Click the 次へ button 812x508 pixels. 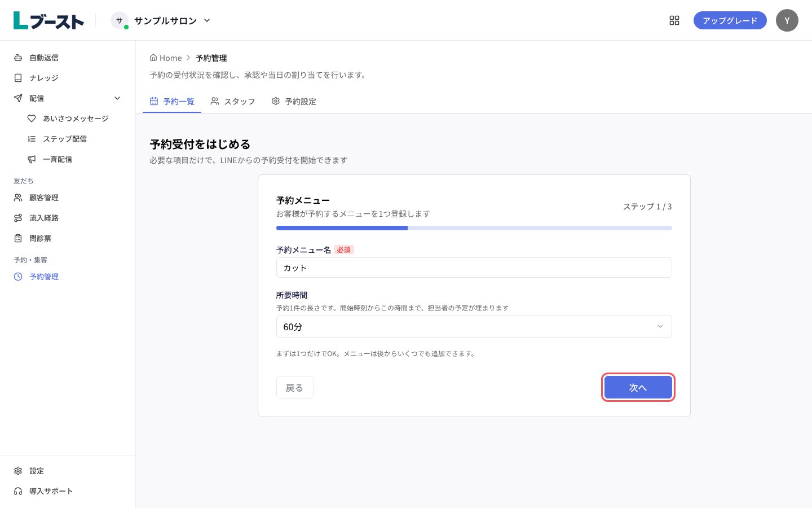pos(638,387)
